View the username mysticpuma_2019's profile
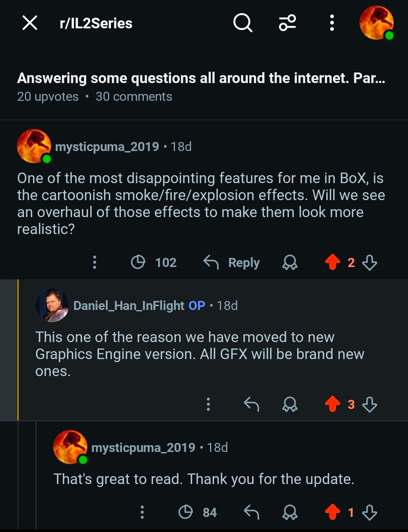The width and height of the screenshot is (408, 532). click(x=107, y=147)
